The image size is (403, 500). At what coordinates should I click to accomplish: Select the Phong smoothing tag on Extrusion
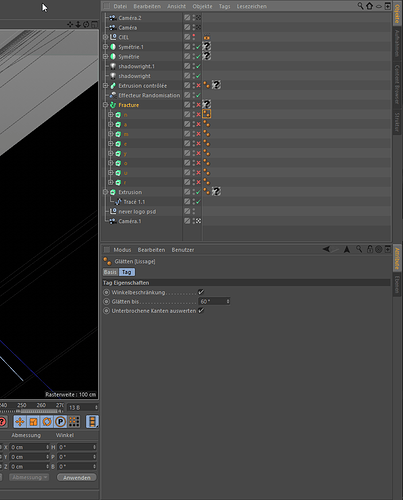tap(207, 191)
